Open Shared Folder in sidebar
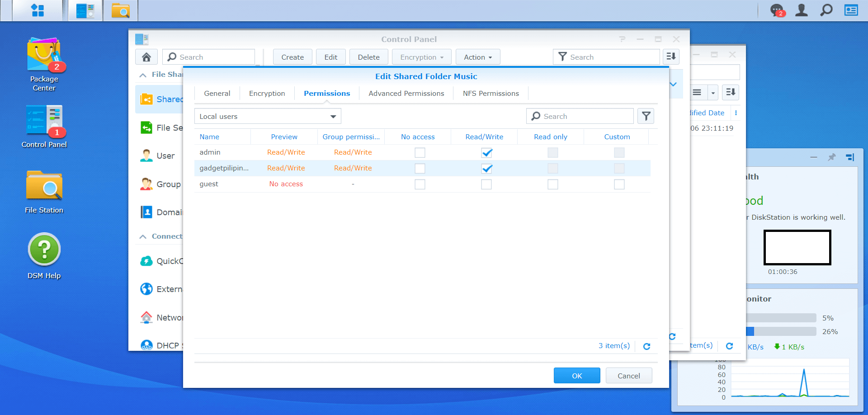The image size is (868, 415). 159,99
